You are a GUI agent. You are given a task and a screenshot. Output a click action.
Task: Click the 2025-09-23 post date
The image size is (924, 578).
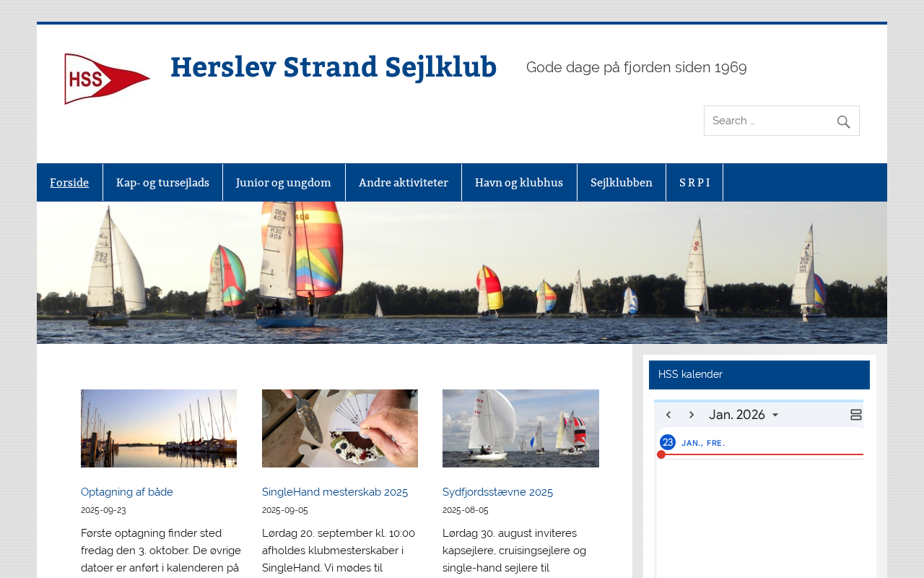(103, 510)
